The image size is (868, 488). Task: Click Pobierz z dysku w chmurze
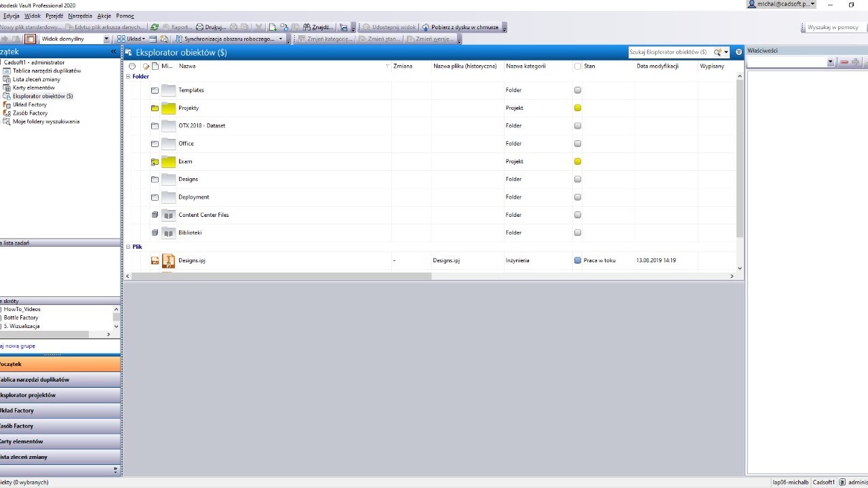(x=460, y=27)
